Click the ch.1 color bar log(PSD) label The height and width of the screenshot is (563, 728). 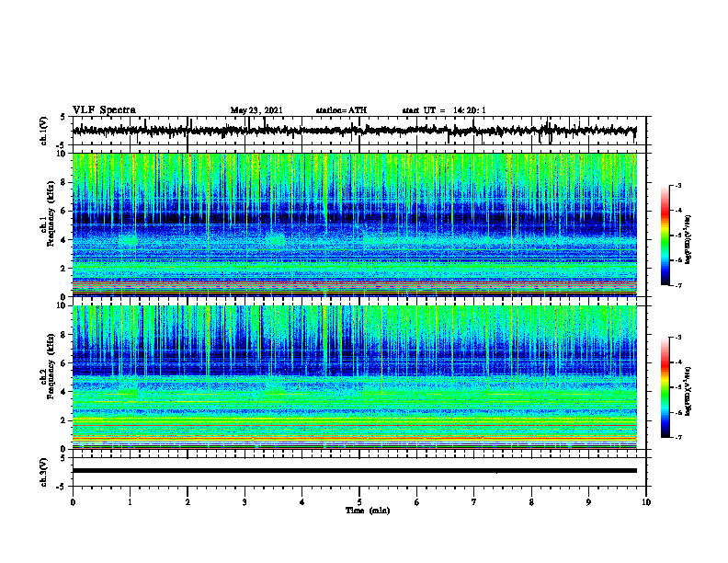(688, 239)
